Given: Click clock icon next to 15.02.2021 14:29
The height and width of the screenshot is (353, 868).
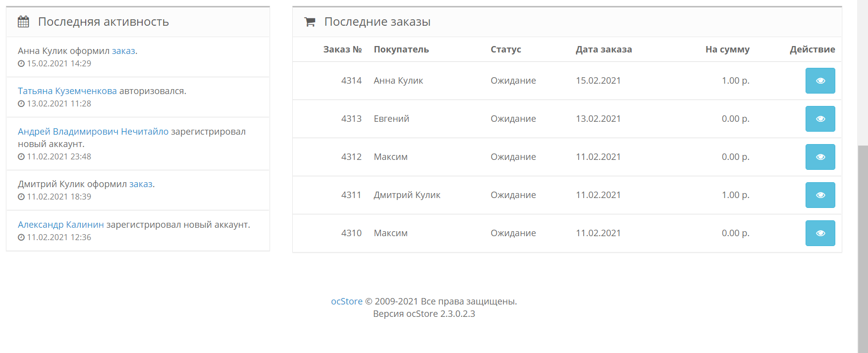Looking at the screenshot, I should pyautogui.click(x=21, y=64).
